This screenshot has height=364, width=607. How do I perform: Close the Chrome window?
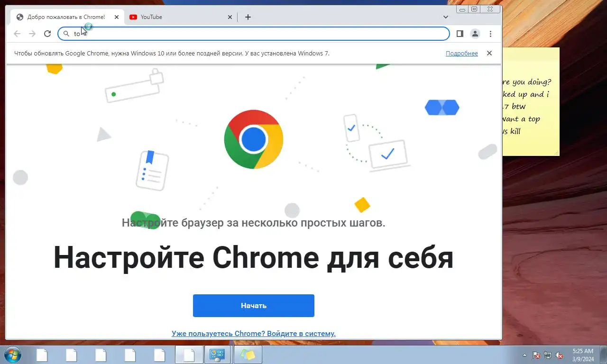tap(490, 9)
